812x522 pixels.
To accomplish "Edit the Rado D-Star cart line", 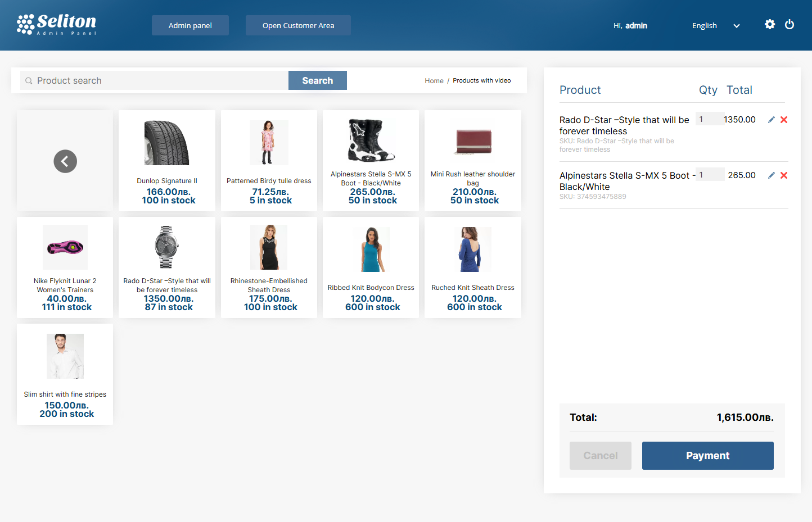I will 771,120.
